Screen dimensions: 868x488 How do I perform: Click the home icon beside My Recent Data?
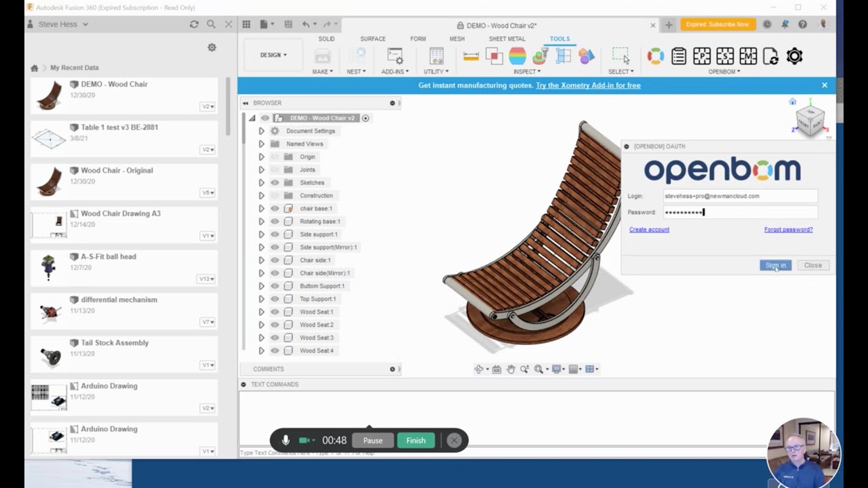[35, 68]
